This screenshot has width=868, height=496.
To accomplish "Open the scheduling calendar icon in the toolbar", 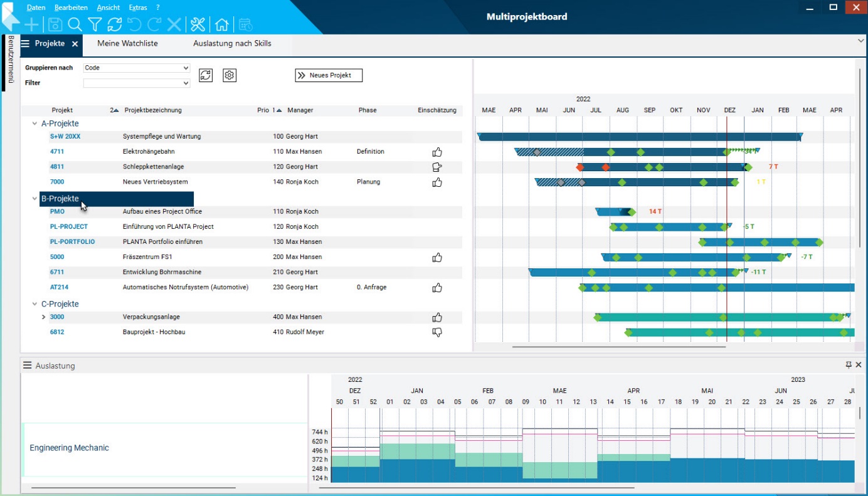I will point(245,25).
